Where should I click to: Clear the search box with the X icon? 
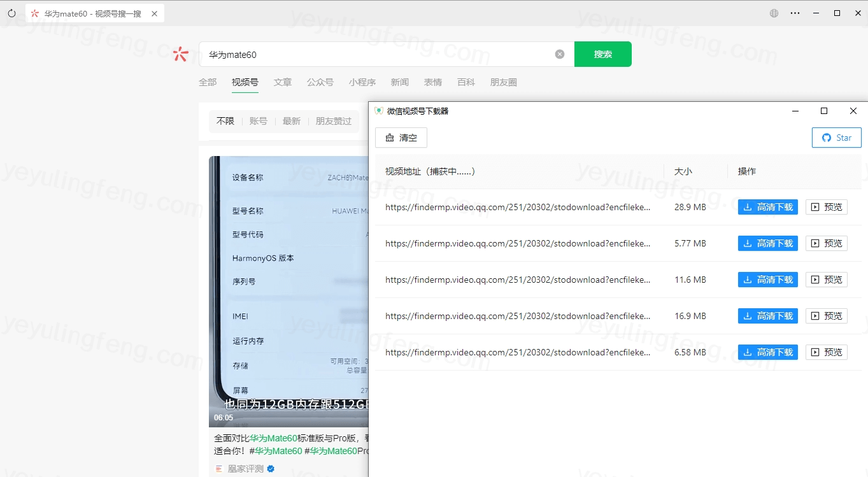[x=560, y=54]
